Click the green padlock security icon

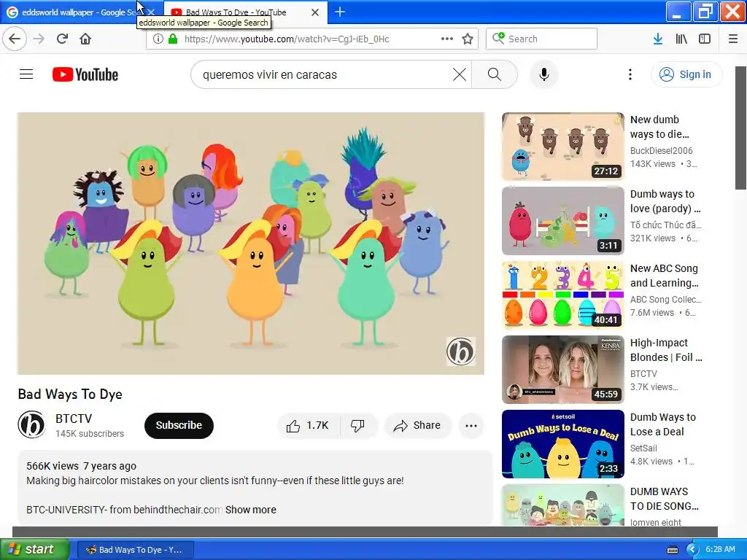click(172, 39)
